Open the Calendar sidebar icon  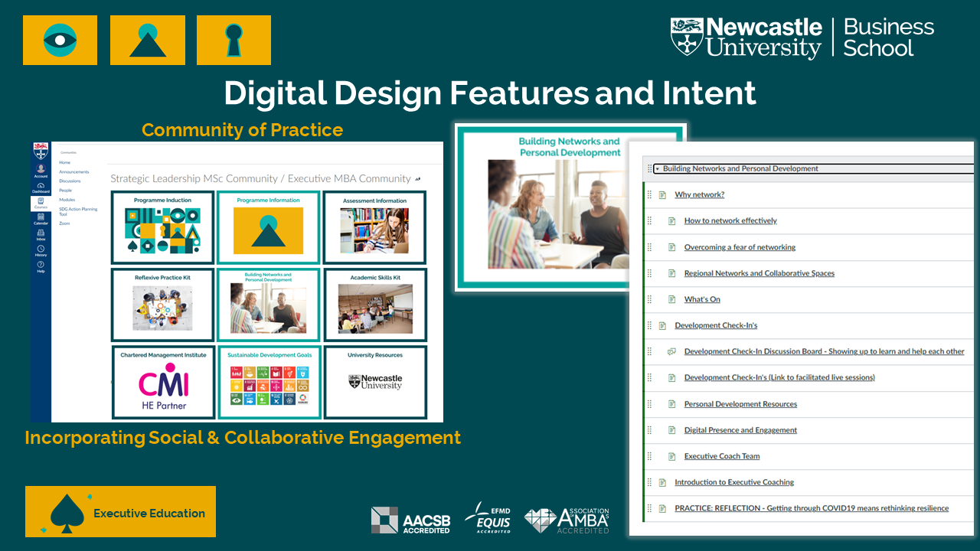[41, 220]
